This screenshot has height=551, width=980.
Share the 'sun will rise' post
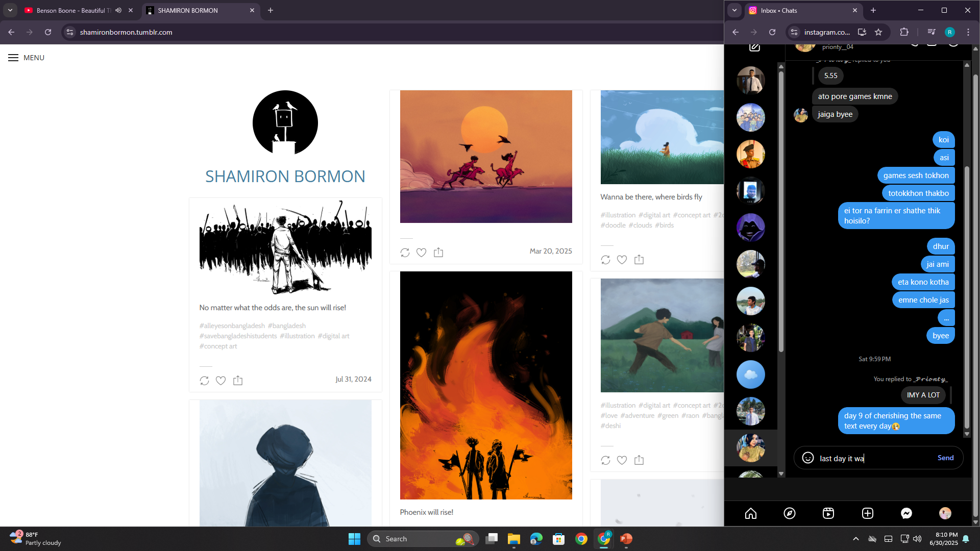[x=238, y=381]
